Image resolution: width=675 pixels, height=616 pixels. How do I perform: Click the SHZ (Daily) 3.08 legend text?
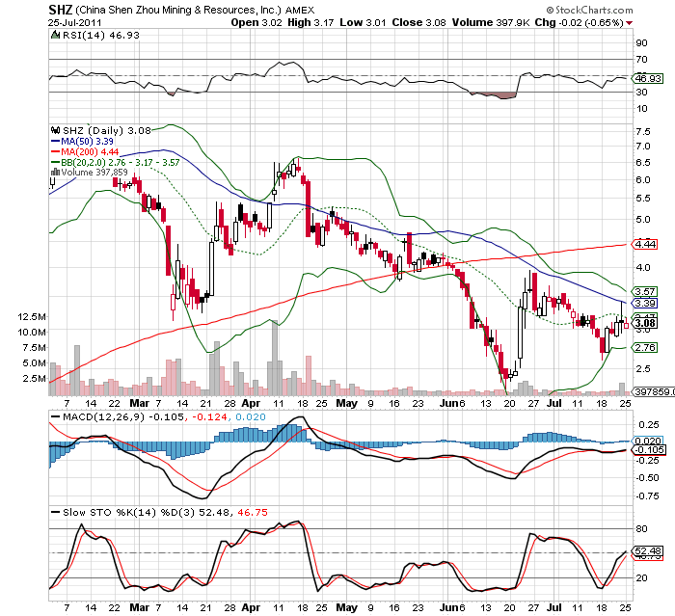pyautogui.click(x=107, y=130)
